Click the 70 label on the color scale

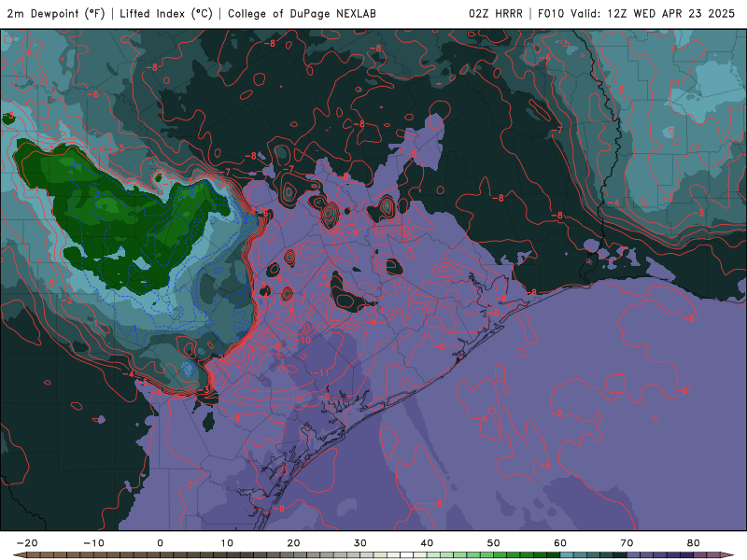[627, 543]
